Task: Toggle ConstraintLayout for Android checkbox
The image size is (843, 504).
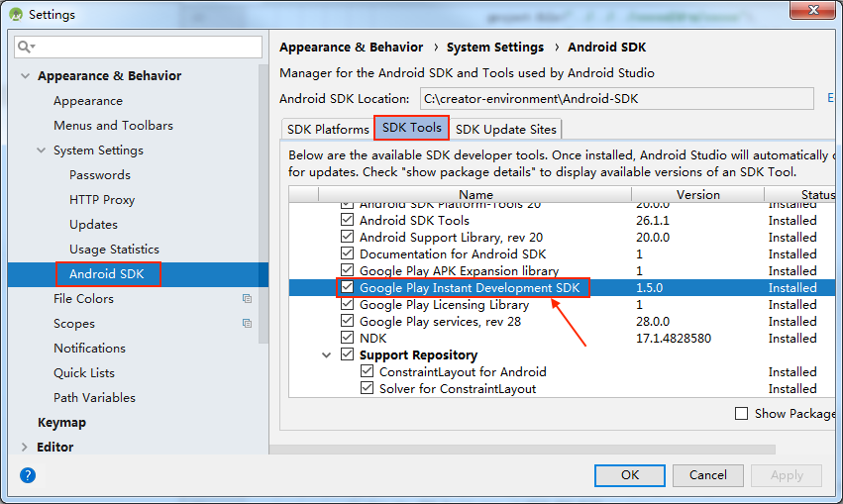Action: [x=368, y=371]
